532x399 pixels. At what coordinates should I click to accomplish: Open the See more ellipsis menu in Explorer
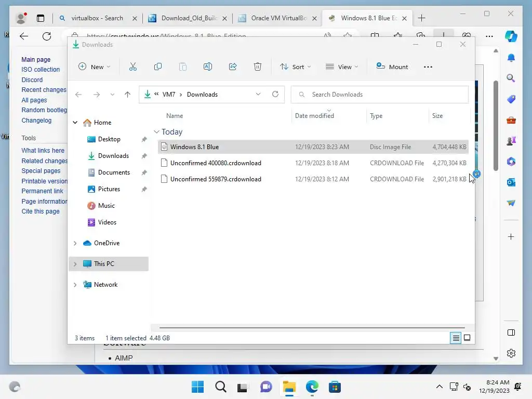(x=428, y=67)
